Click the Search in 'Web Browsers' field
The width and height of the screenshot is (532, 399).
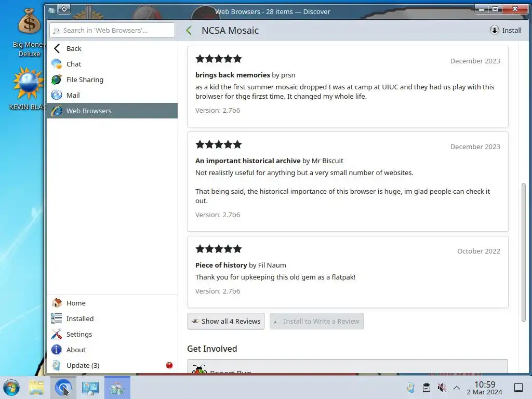(x=112, y=30)
